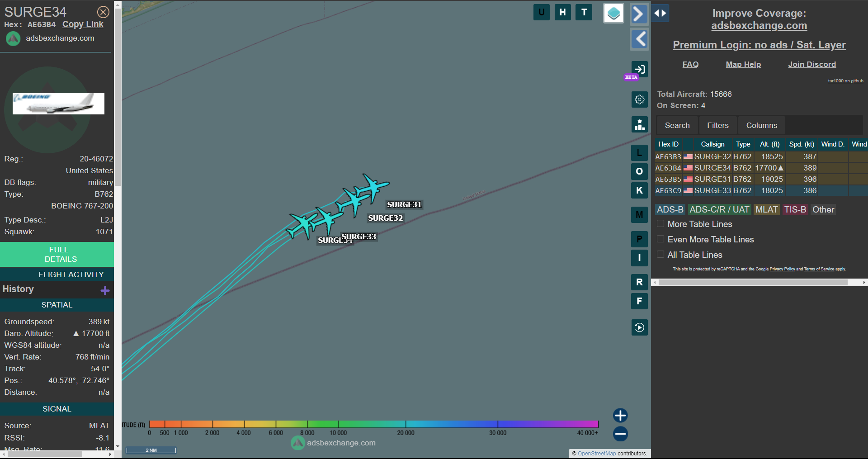868x459 pixels.
Task: Open adsbexchange.com Improve Coverage link
Action: coord(759,26)
